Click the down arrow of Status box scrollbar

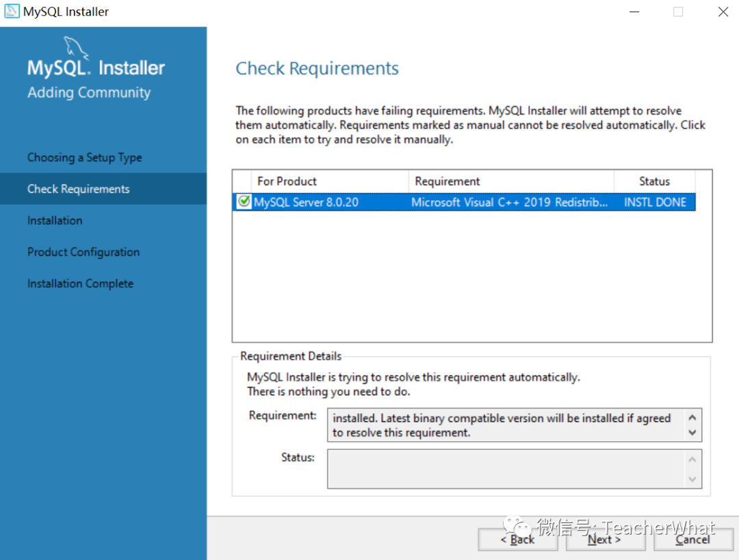coord(692,479)
